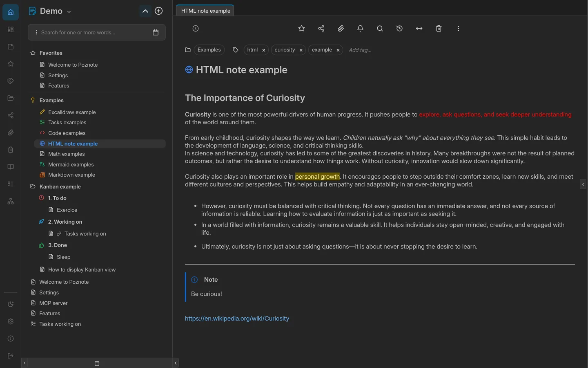Click the back arrow circle in the note toolbar
The width and height of the screenshot is (588, 368).
pos(196,29)
